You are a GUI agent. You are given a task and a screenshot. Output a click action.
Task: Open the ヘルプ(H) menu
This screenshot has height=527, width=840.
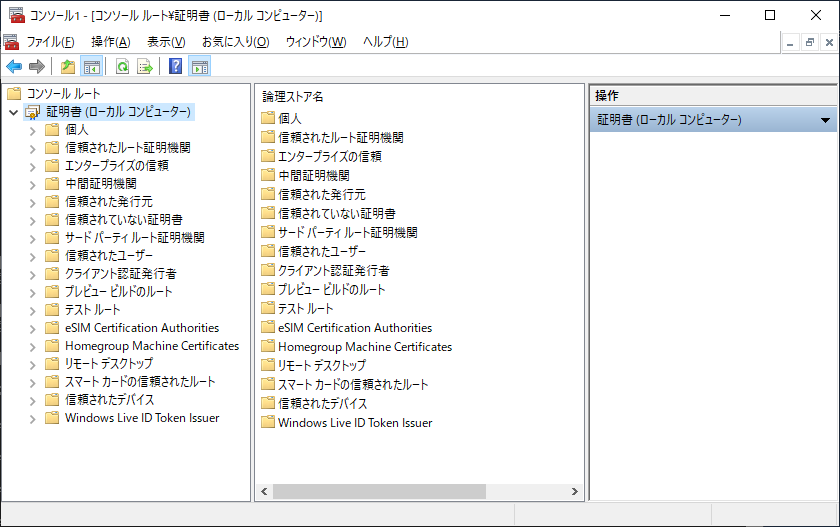[386, 42]
